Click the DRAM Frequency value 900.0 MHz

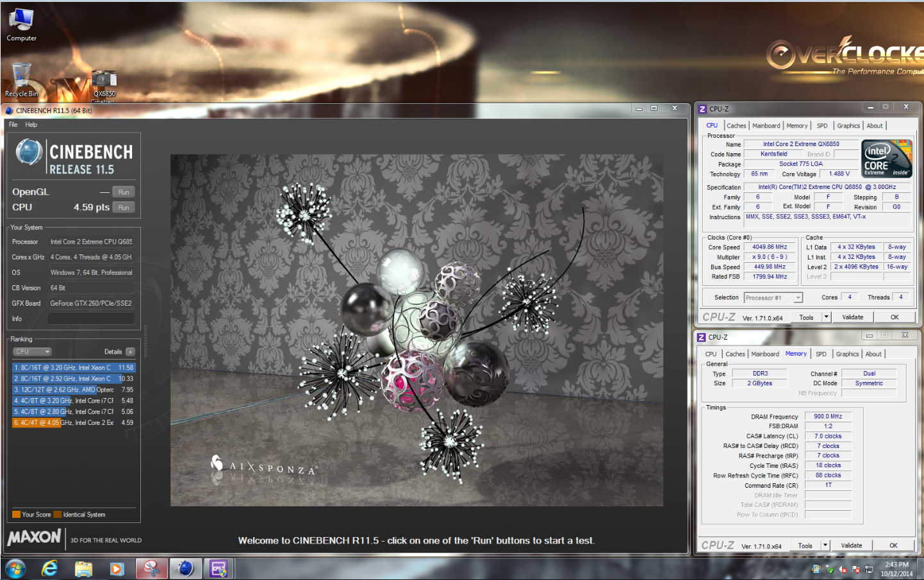click(828, 417)
